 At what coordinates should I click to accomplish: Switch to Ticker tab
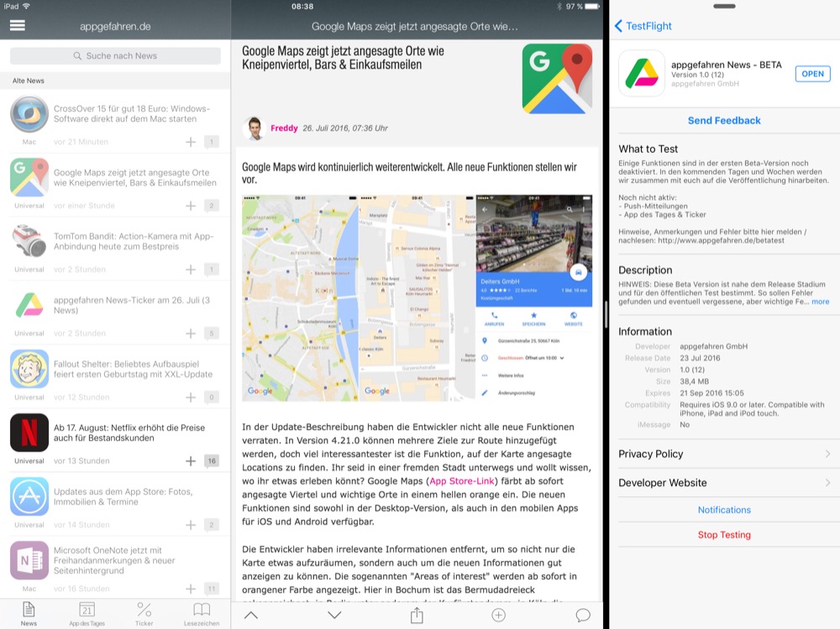(x=144, y=614)
